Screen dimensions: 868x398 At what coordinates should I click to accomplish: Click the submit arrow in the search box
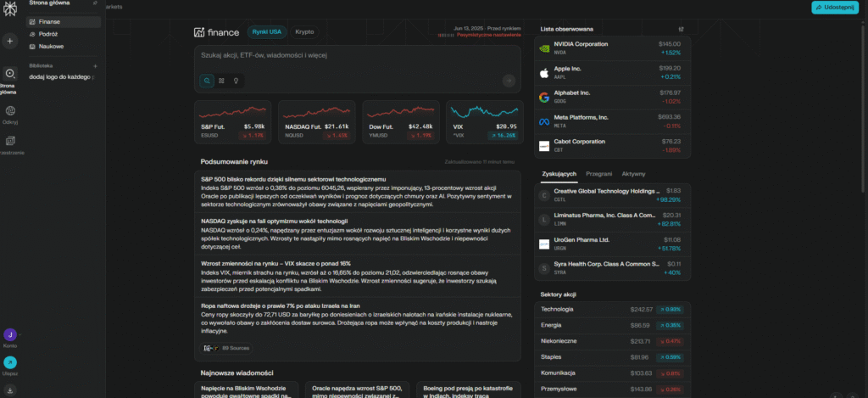pyautogui.click(x=509, y=81)
